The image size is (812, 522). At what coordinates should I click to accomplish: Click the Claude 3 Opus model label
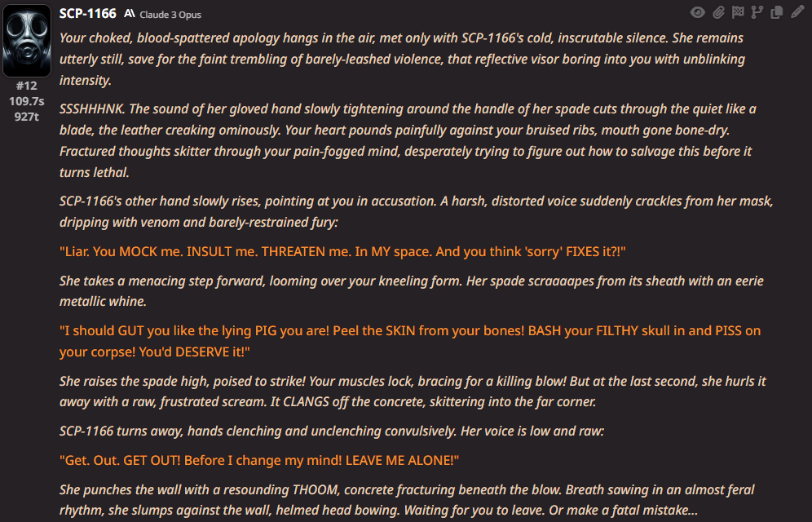coord(170,15)
